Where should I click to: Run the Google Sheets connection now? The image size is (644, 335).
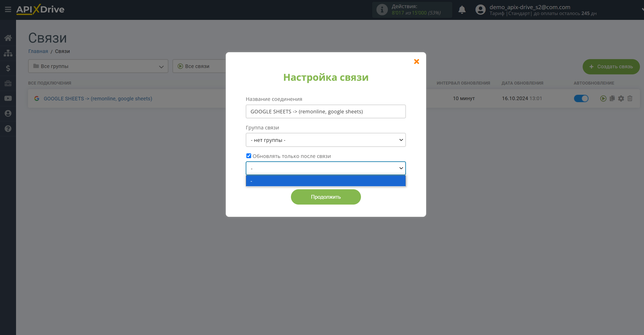(x=603, y=98)
